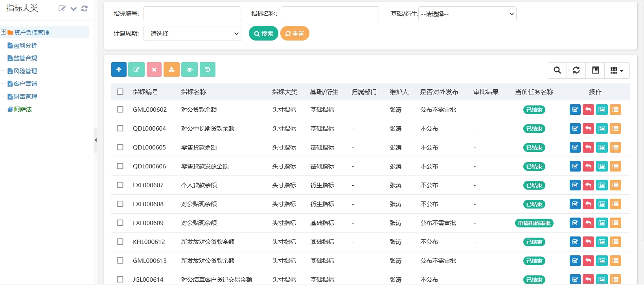Click the teal eye view toolbar button
644x288 pixels.
190,70
